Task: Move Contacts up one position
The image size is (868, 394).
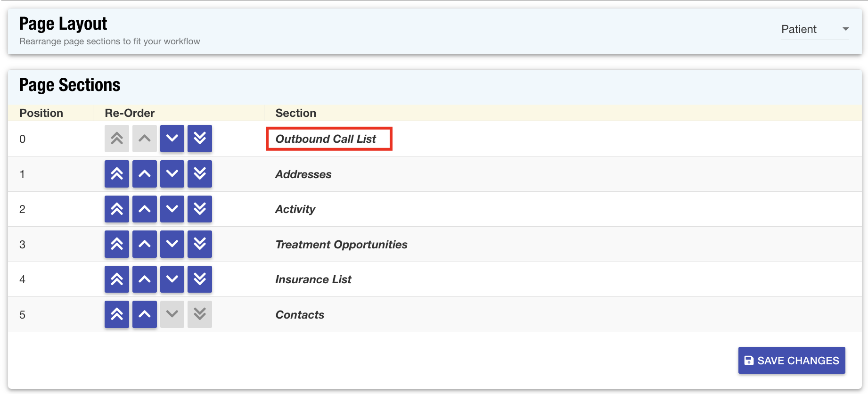Action: click(x=145, y=314)
